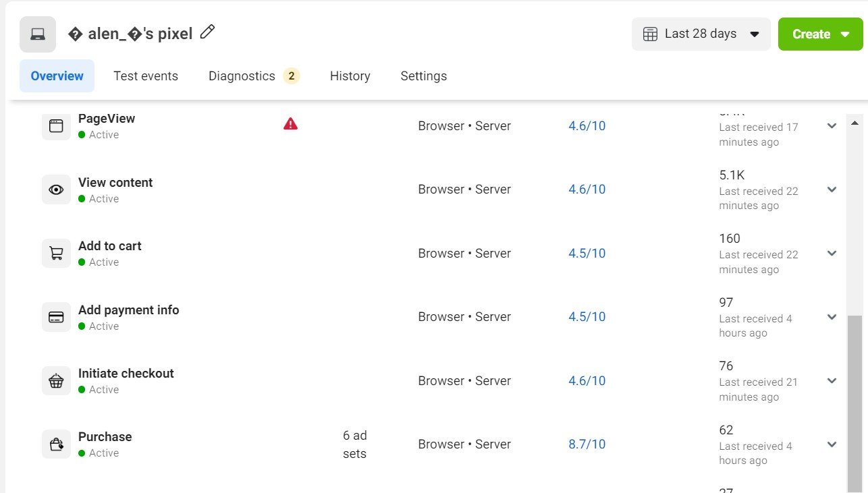
Task: Click Browser • Server in Add payment info row
Action: (x=464, y=317)
